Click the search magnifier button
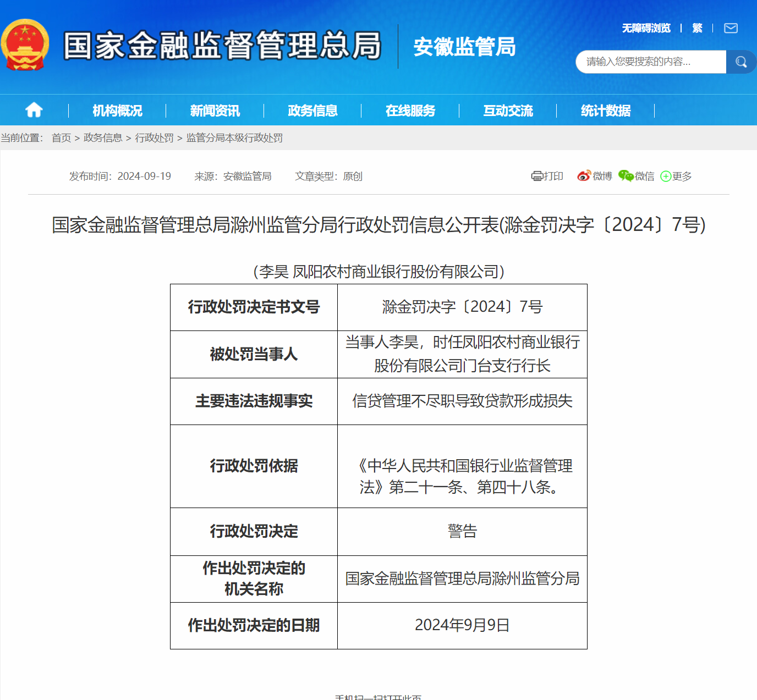 pyautogui.click(x=741, y=62)
